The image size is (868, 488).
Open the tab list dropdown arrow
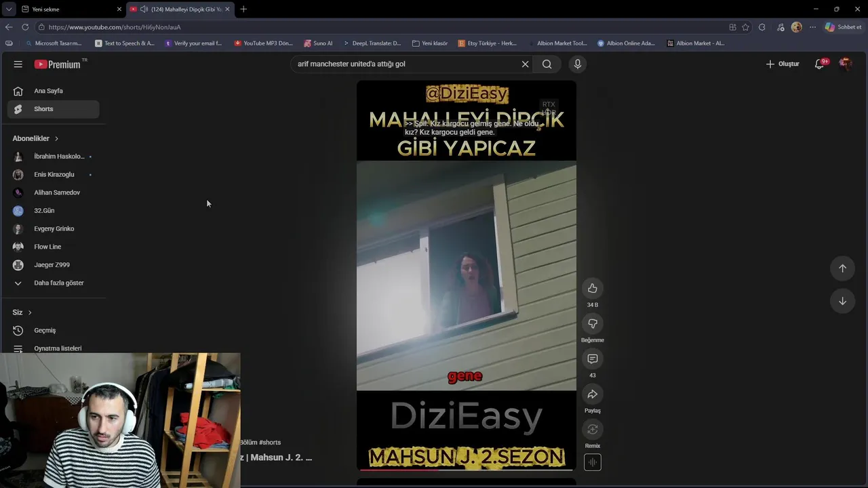(8, 9)
